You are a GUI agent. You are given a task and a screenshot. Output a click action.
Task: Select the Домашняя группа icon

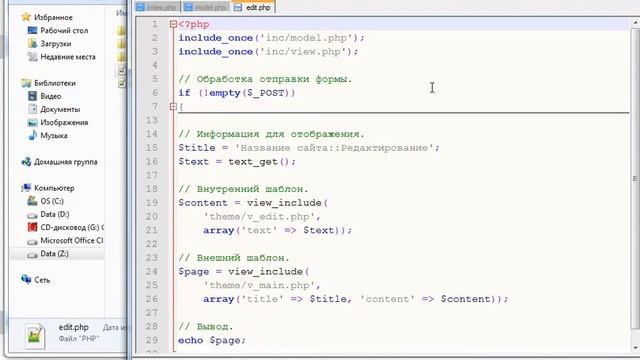click(x=26, y=162)
